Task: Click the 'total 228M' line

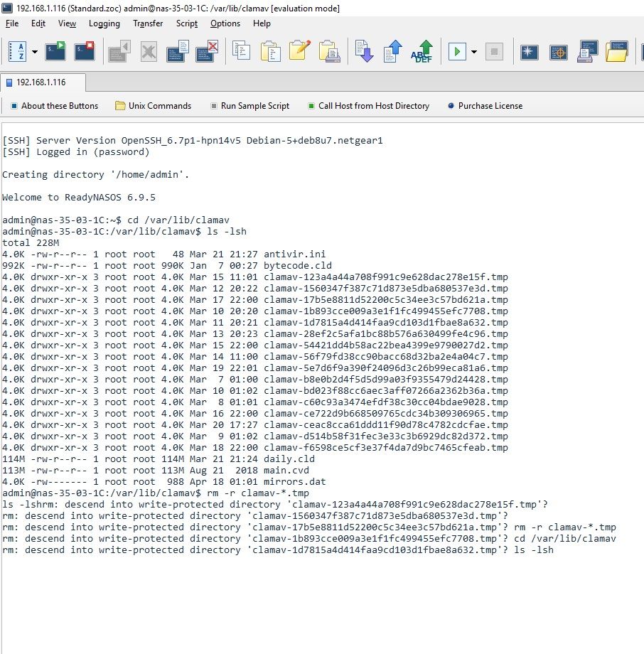Action: tap(31, 242)
